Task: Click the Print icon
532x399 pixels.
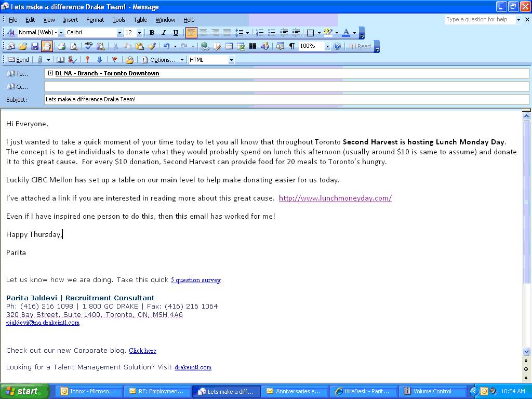Action: [x=61, y=46]
